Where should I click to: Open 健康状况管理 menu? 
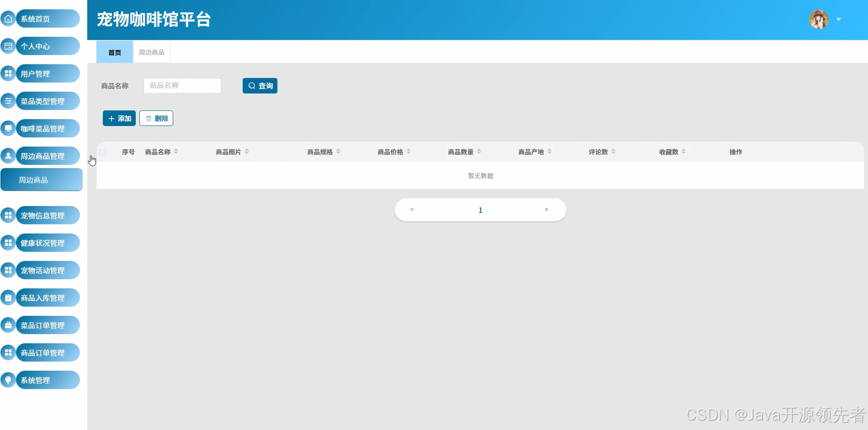click(x=47, y=243)
